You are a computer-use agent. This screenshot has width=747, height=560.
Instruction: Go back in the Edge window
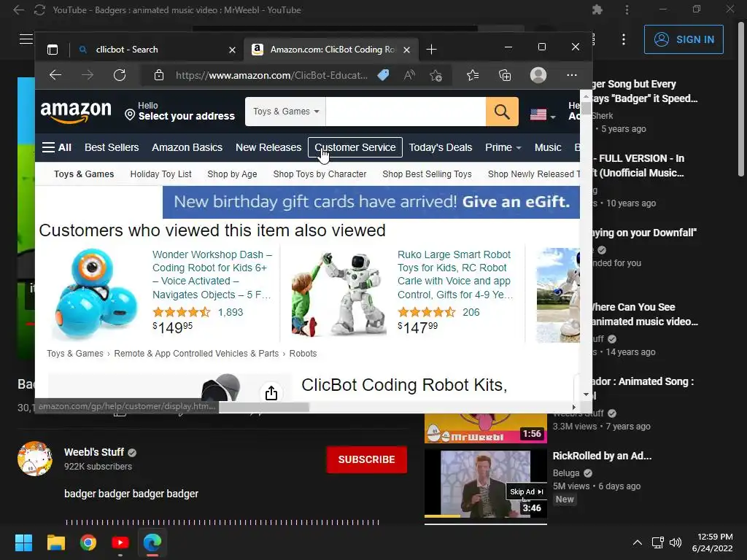pyautogui.click(x=55, y=75)
